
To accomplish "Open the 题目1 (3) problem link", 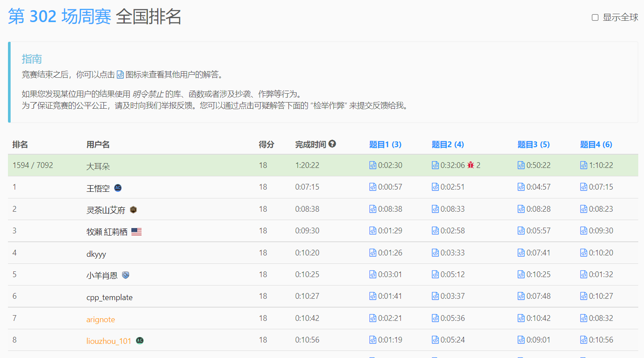I will [385, 145].
